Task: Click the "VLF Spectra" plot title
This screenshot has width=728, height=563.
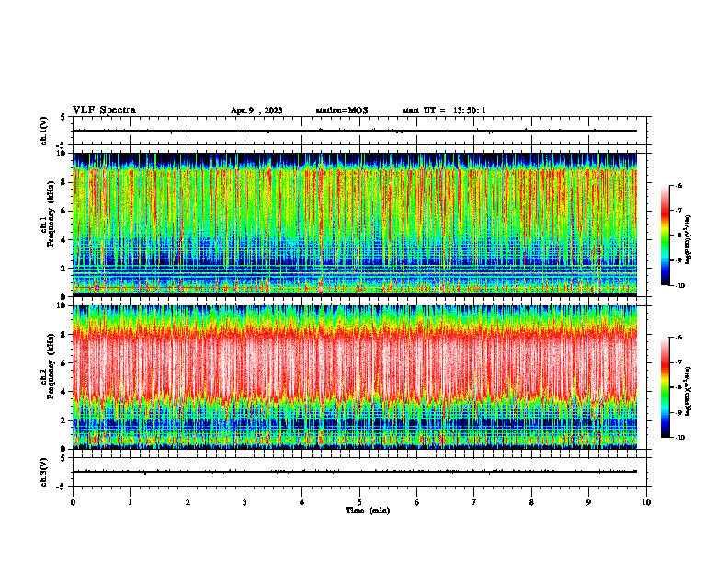Action: (104, 110)
